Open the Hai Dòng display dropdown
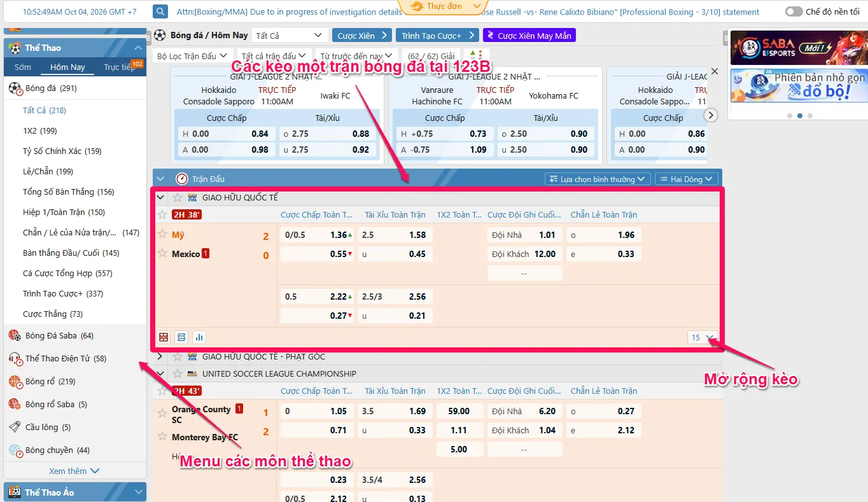The height and width of the screenshot is (502, 868). 687,179
